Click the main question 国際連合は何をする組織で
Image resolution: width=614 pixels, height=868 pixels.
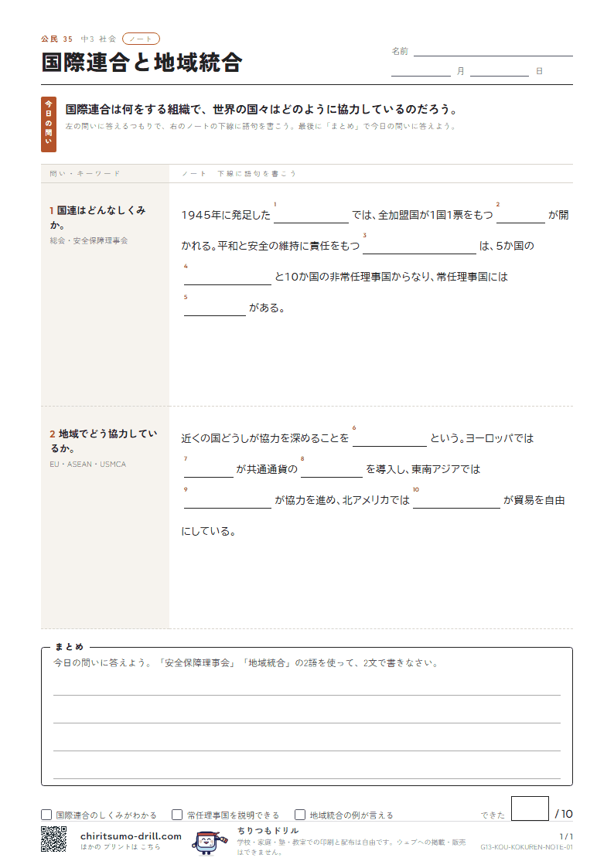click(x=261, y=110)
